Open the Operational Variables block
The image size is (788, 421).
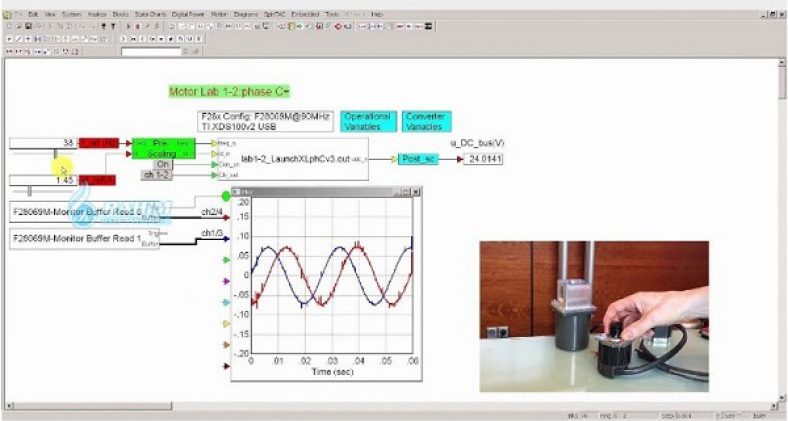[x=368, y=122]
